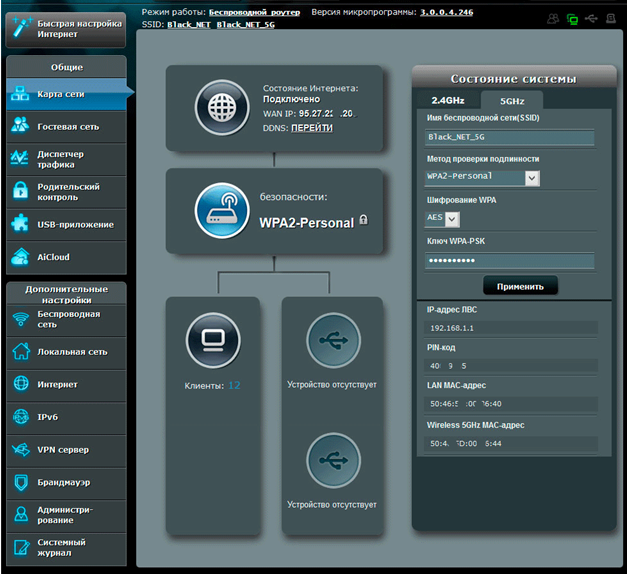The height and width of the screenshot is (576, 627).
Task: Click the upper USB device icon
Action: (x=333, y=340)
